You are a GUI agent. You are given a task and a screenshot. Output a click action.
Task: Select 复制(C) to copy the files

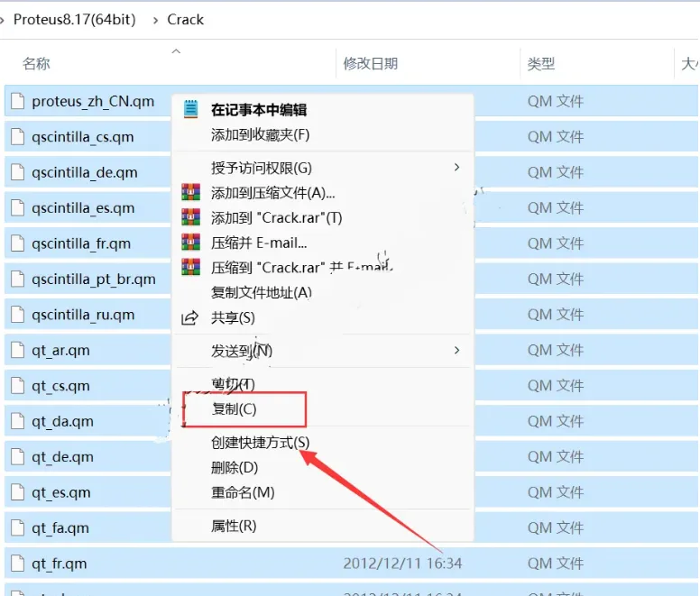tap(234, 408)
